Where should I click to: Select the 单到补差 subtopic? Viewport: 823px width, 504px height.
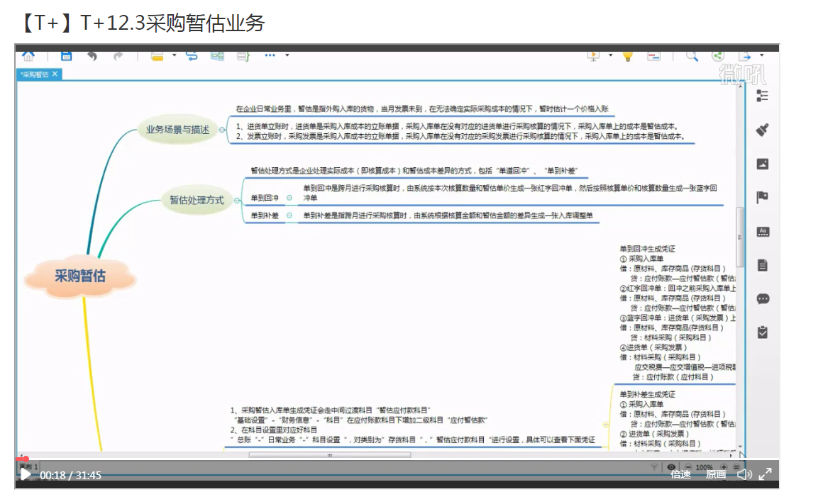265,215
